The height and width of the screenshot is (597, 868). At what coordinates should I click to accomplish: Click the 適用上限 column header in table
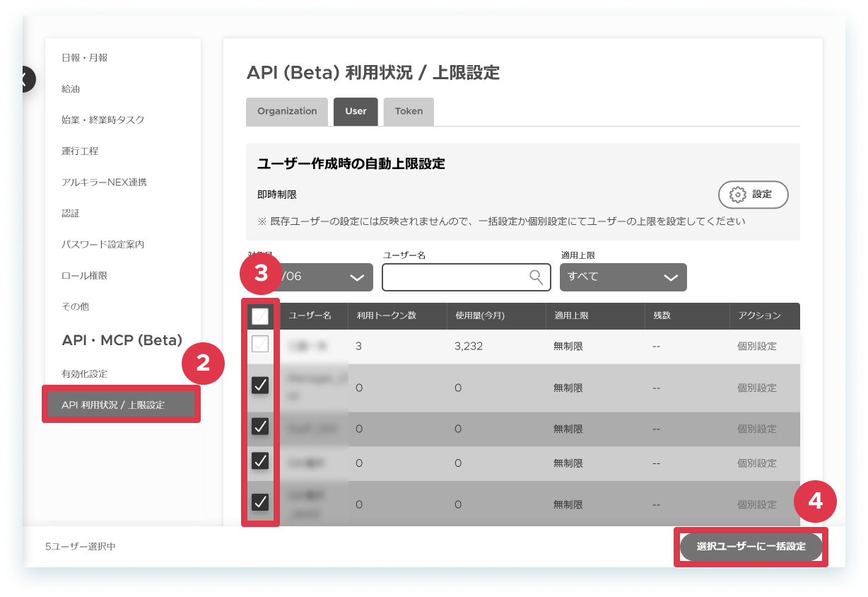click(x=571, y=315)
